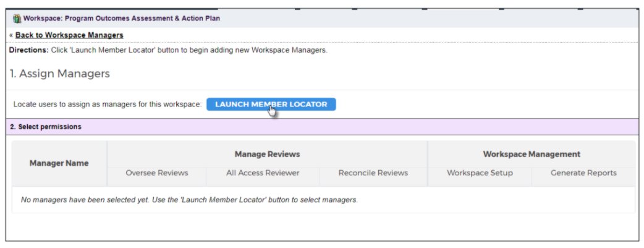
Task: Select the '1. Assign Managers' heading
Action: point(60,74)
